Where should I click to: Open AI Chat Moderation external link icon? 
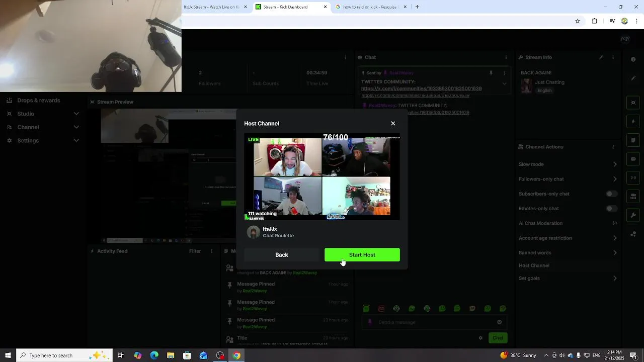click(x=615, y=223)
